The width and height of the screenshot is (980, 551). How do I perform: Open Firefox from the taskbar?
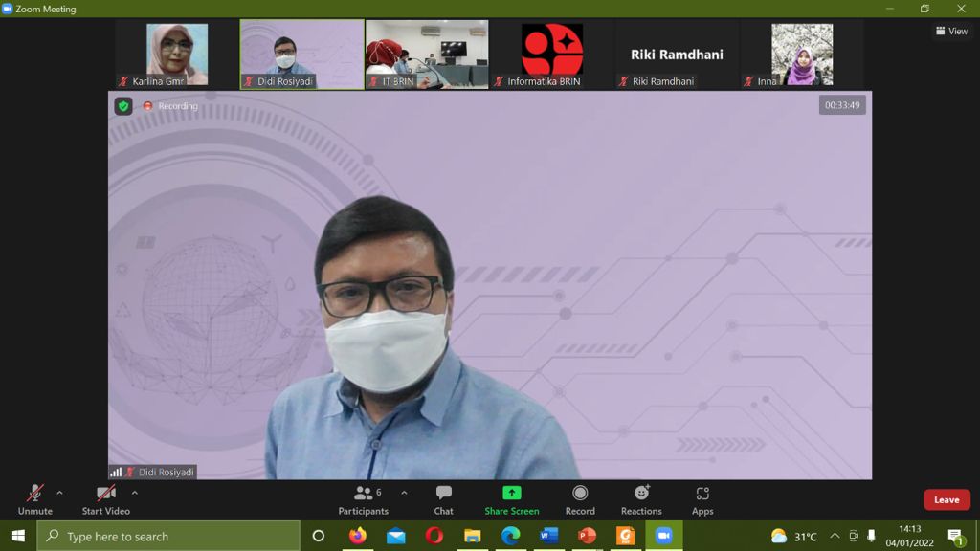358,536
